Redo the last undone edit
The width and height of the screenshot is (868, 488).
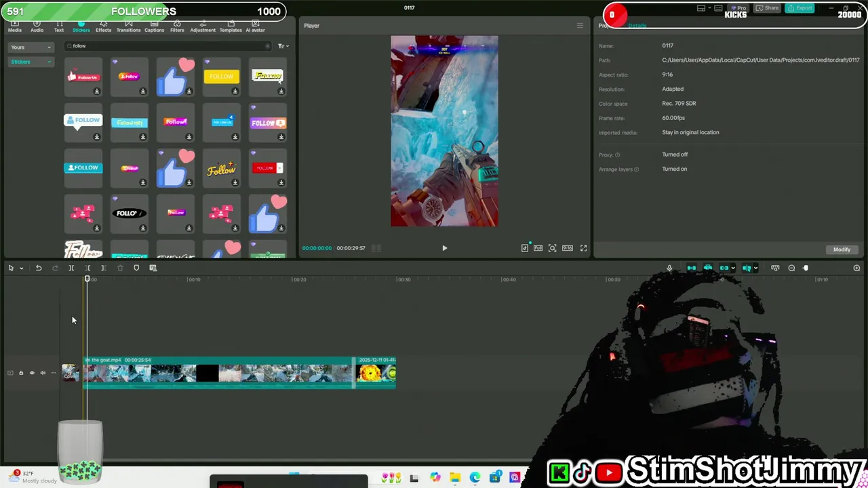point(55,268)
